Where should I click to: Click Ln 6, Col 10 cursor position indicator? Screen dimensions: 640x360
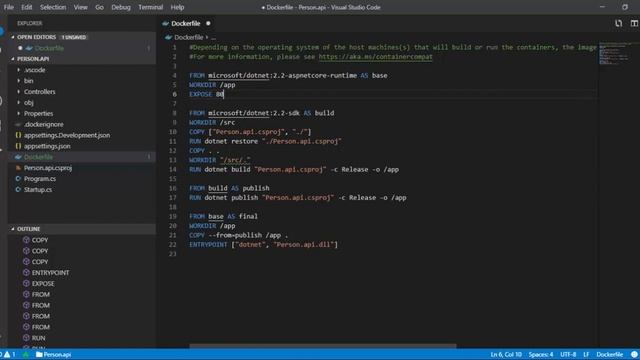(506, 354)
